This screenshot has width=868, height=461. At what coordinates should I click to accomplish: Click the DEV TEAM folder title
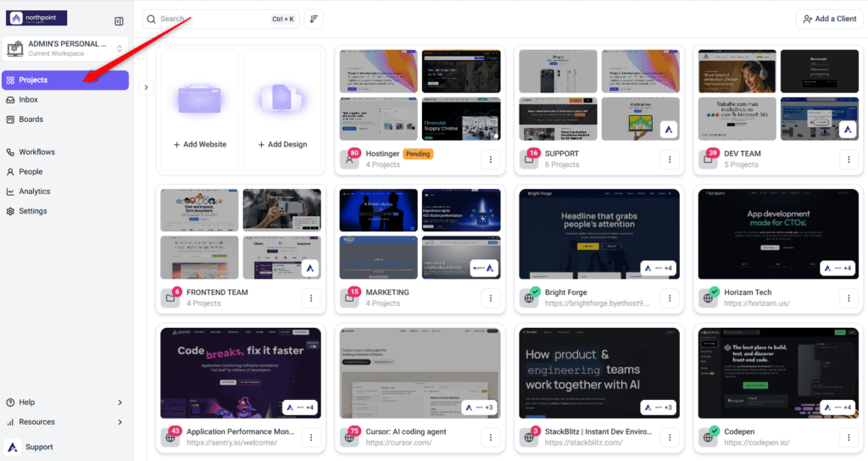[x=743, y=154]
